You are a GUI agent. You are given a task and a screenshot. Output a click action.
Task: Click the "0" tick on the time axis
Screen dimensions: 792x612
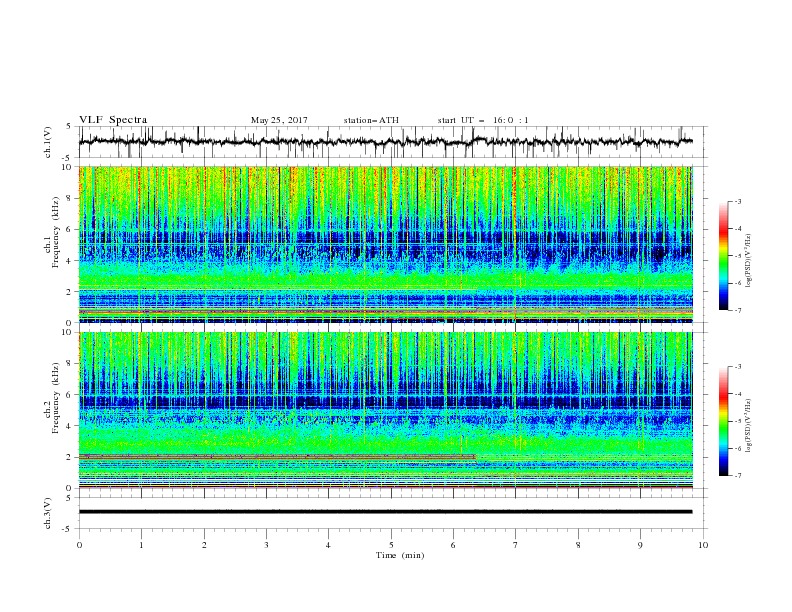click(79, 545)
